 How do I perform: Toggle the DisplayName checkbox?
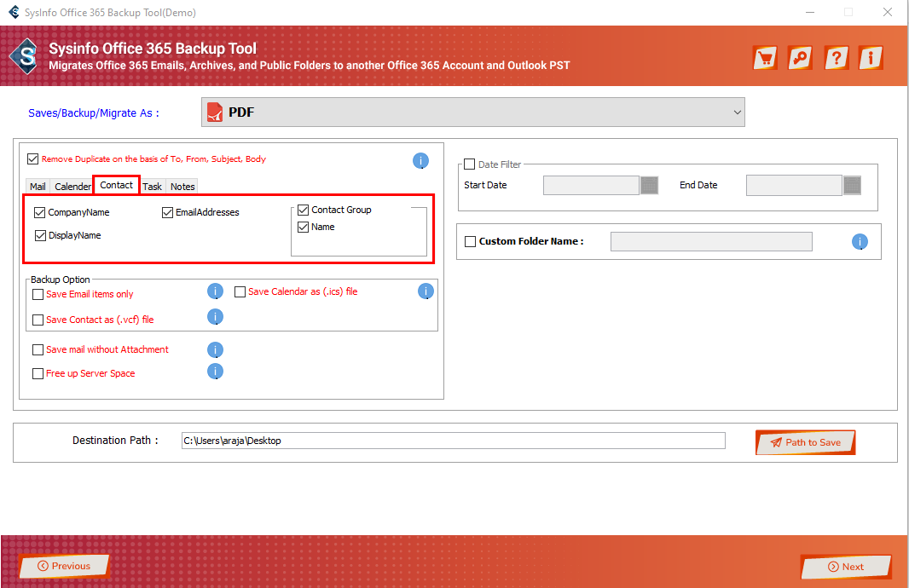(x=40, y=235)
